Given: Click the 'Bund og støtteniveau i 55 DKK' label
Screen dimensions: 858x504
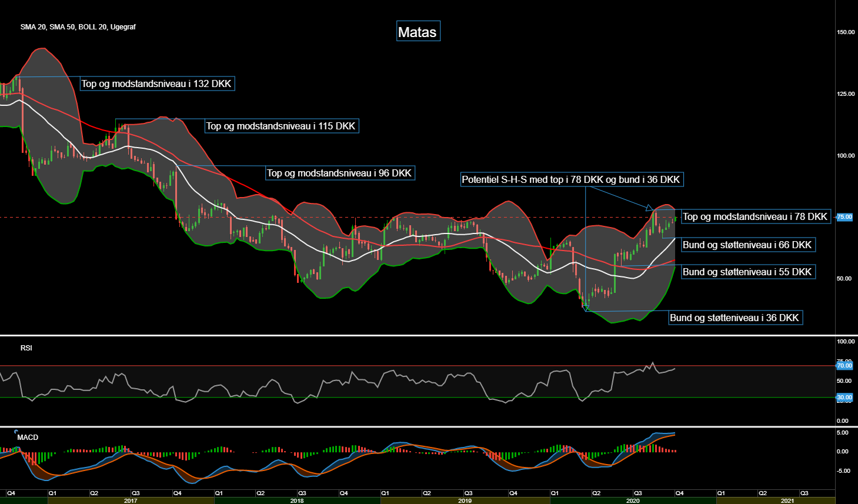Looking at the screenshot, I should coord(748,272).
